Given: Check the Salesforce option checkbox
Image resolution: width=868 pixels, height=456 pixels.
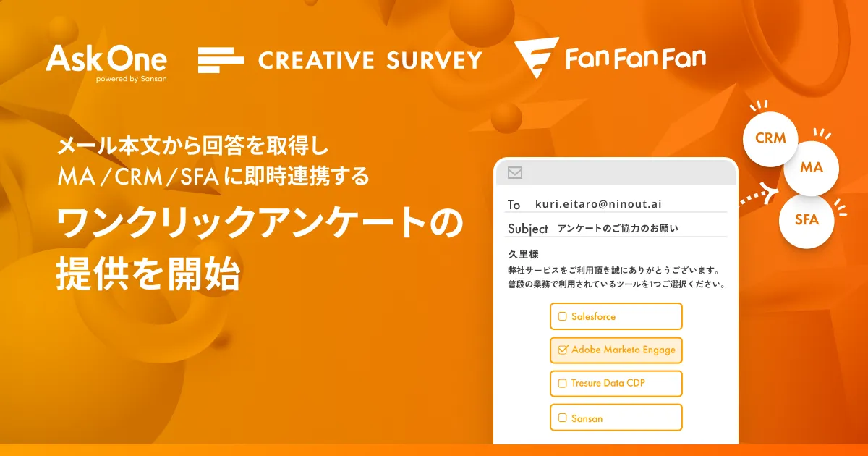Looking at the screenshot, I should click(x=562, y=316).
